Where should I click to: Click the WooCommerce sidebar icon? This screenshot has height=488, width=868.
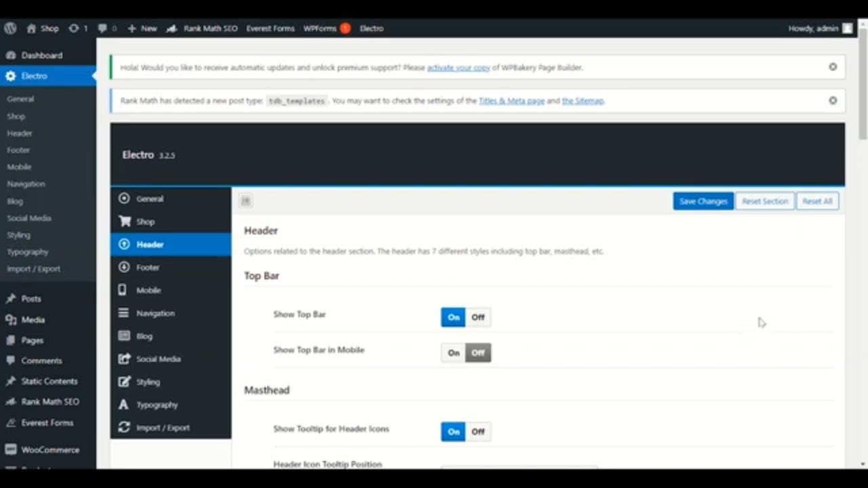(x=10, y=450)
